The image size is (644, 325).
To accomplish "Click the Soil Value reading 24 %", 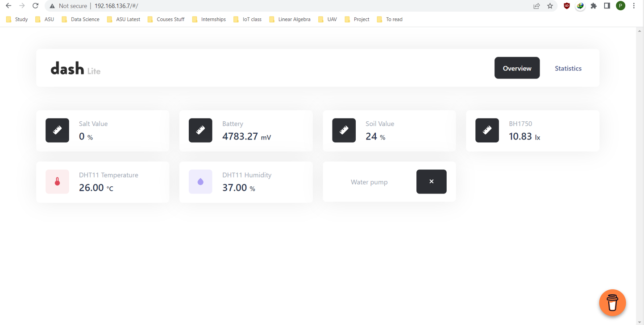I will [375, 136].
